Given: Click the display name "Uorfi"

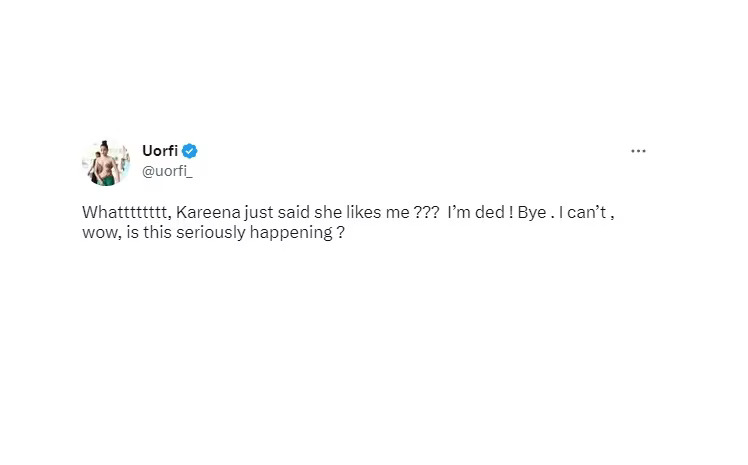Looking at the screenshot, I should tap(159, 151).
